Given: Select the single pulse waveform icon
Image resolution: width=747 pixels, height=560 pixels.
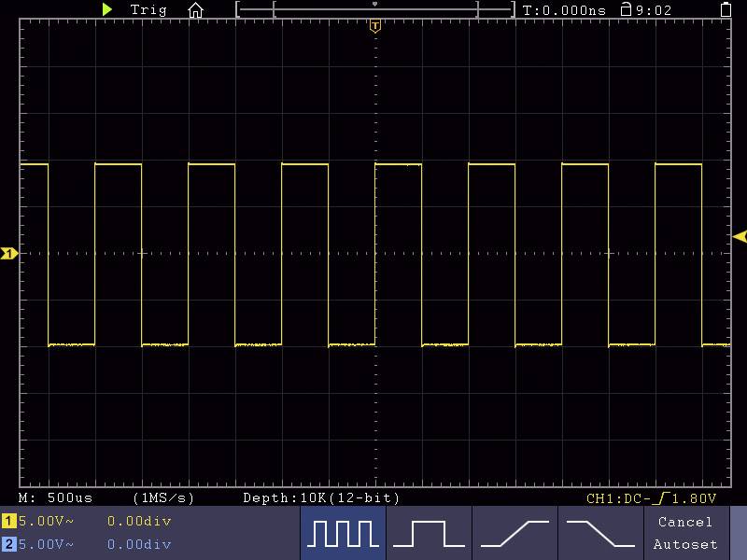Looking at the screenshot, I should tap(430, 532).
